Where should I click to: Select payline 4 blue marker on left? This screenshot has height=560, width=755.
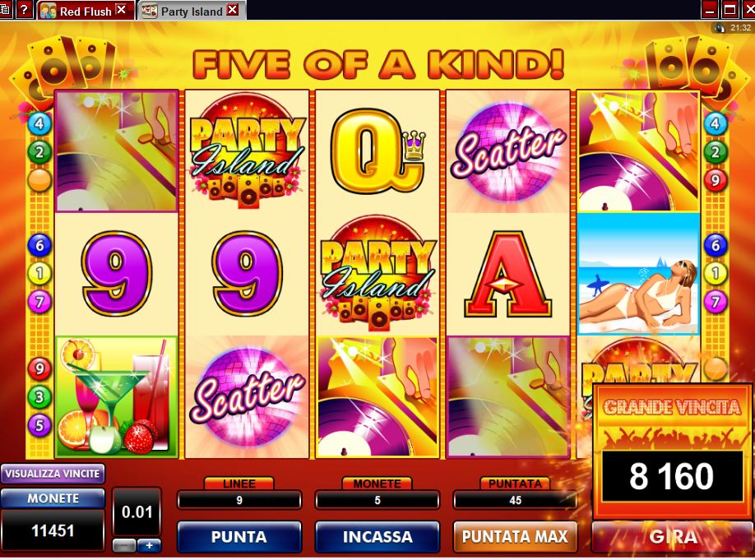click(39, 123)
